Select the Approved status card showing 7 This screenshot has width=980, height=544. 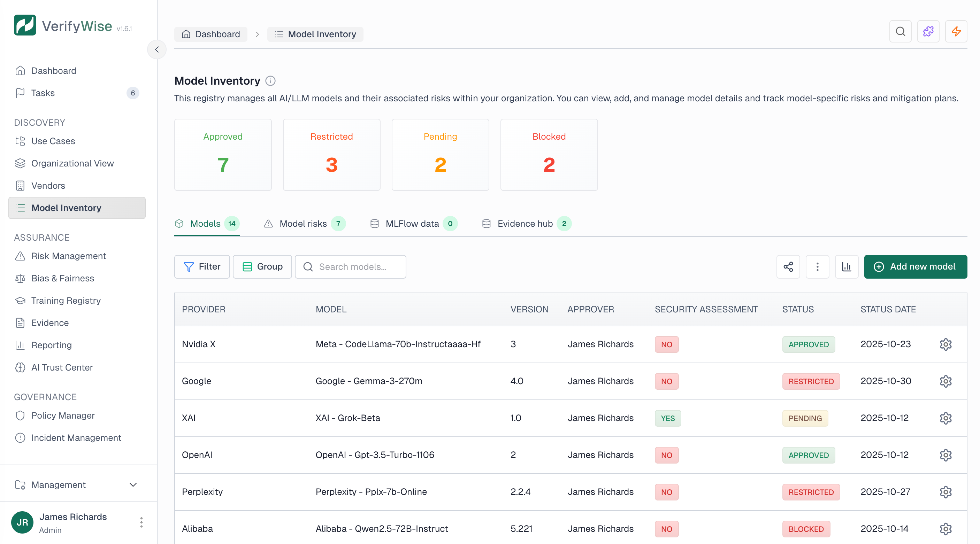223,155
